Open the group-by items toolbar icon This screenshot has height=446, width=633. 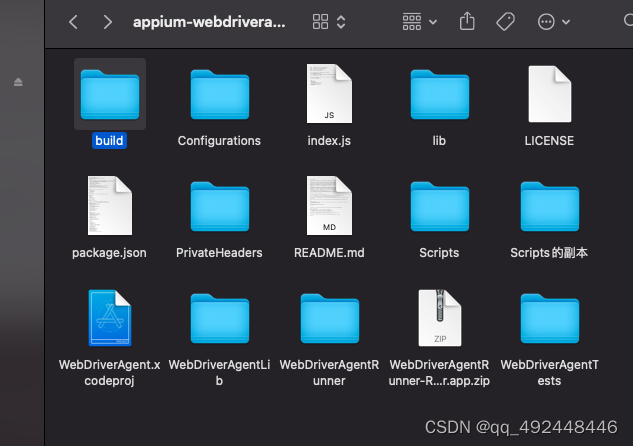pos(412,22)
